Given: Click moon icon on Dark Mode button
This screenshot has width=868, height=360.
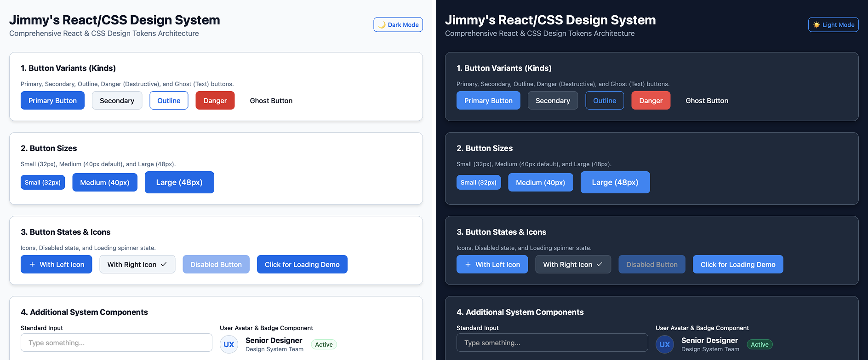Looking at the screenshot, I should [382, 24].
